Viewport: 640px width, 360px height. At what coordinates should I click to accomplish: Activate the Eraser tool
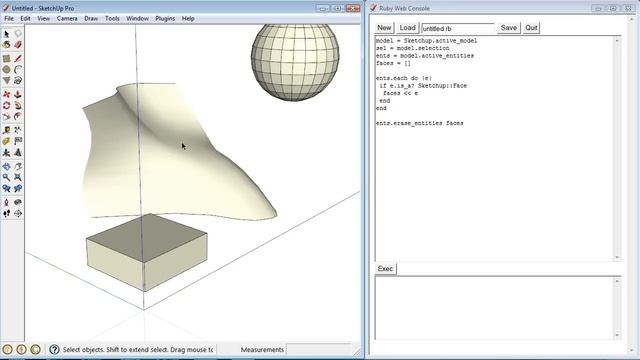coord(18,45)
